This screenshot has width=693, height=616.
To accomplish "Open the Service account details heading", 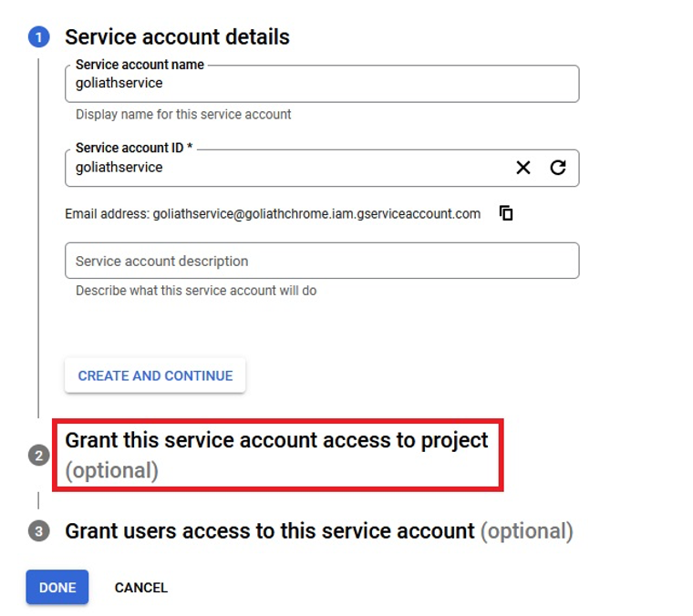I will [177, 37].
